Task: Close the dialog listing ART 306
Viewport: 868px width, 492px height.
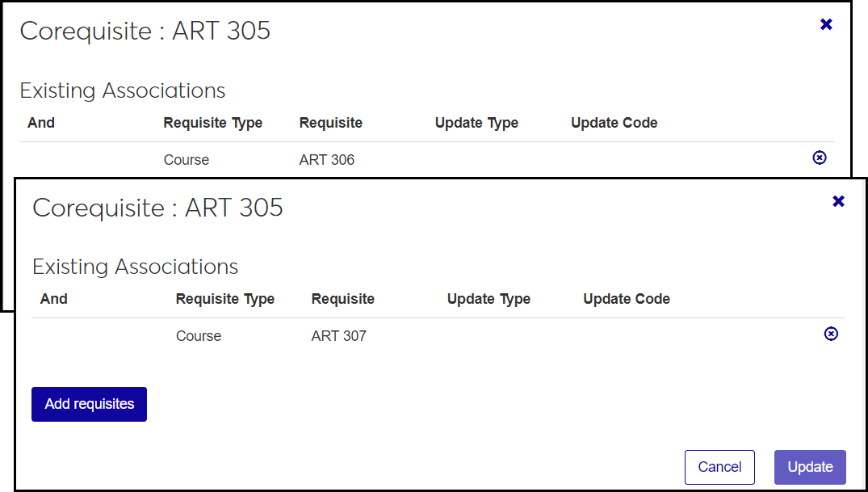Action: pos(826,24)
